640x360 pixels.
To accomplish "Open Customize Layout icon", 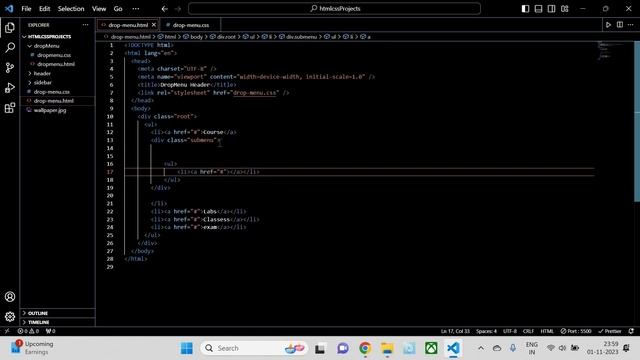I will (x=564, y=9).
